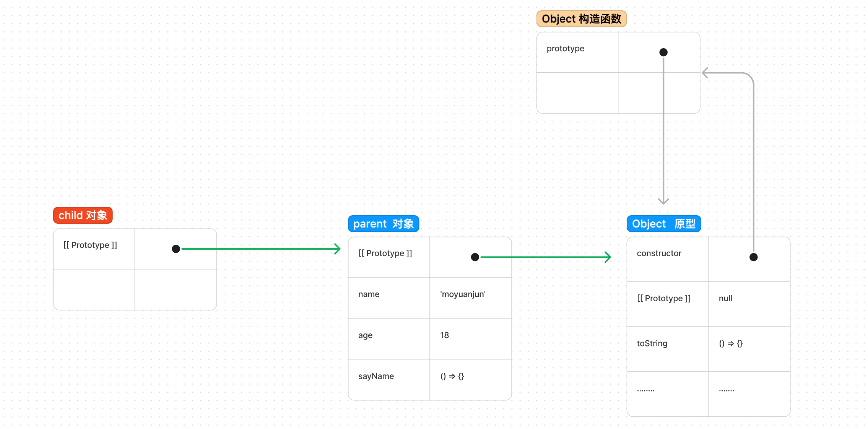Click the 'sayName' key cell
Screen dimensions: 868x429
coord(376,376)
